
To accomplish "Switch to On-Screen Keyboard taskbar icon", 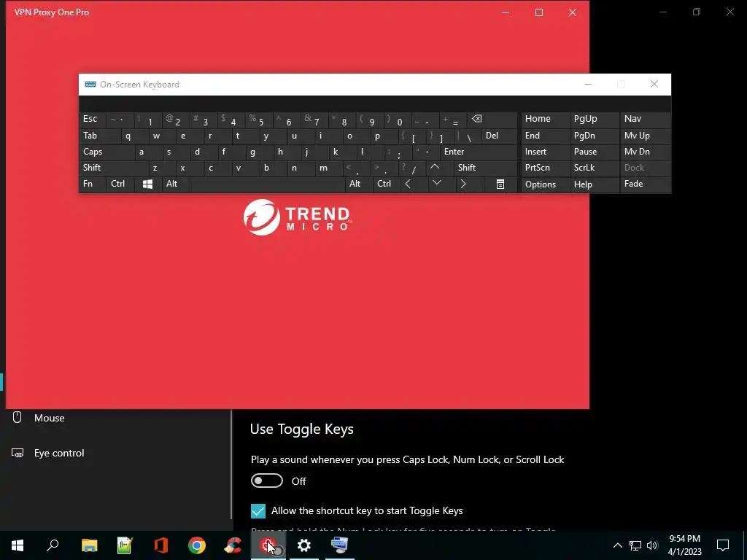I will click(x=340, y=545).
